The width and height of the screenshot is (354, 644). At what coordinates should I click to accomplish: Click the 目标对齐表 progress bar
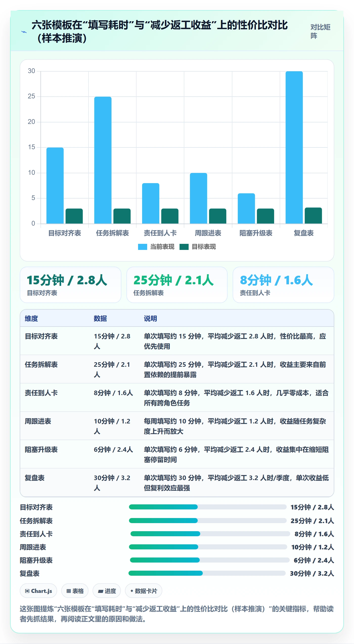(208, 507)
